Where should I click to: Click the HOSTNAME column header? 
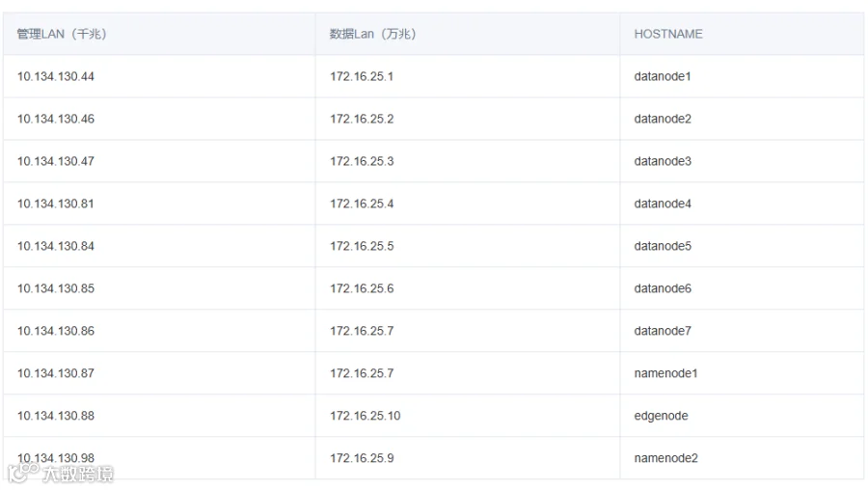[742, 34]
